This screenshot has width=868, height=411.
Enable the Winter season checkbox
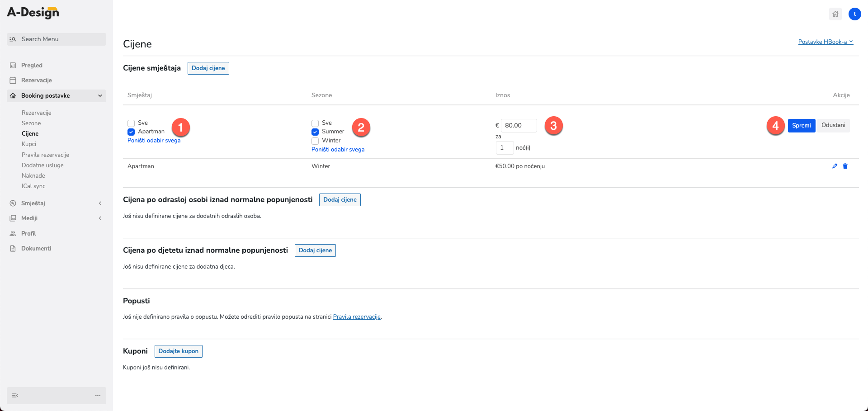(315, 141)
